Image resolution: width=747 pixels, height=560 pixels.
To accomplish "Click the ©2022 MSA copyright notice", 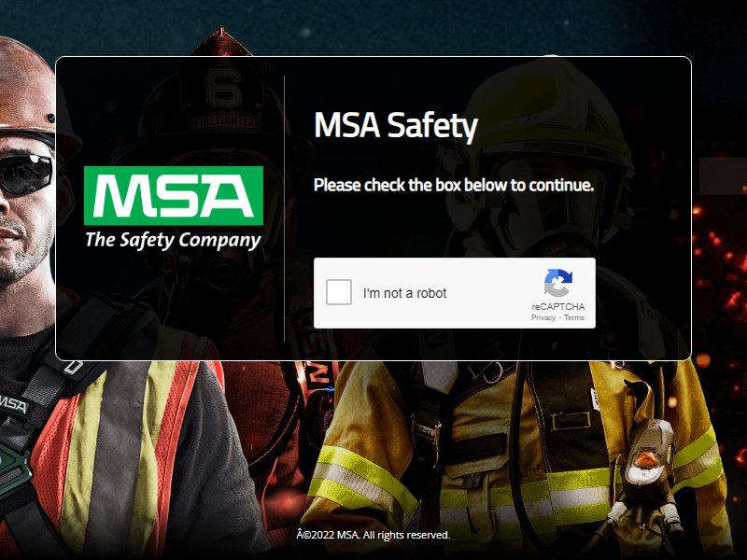I will click(373, 535).
